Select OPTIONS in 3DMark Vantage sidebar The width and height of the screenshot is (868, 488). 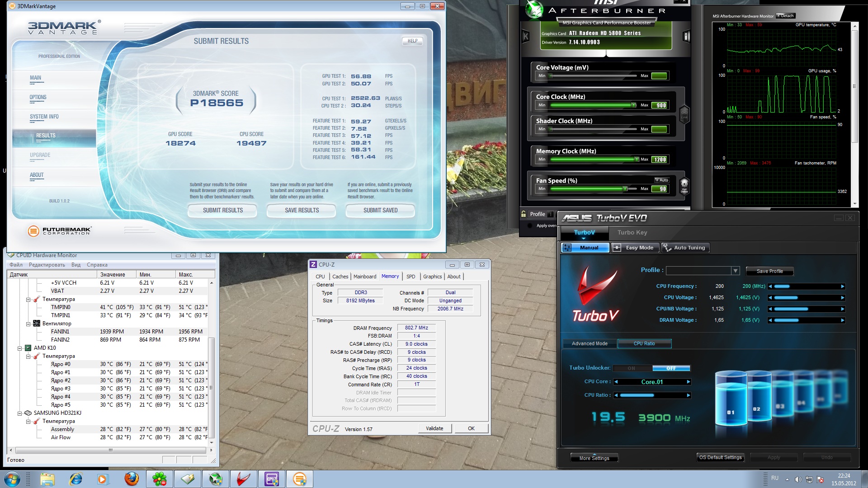(x=38, y=97)
